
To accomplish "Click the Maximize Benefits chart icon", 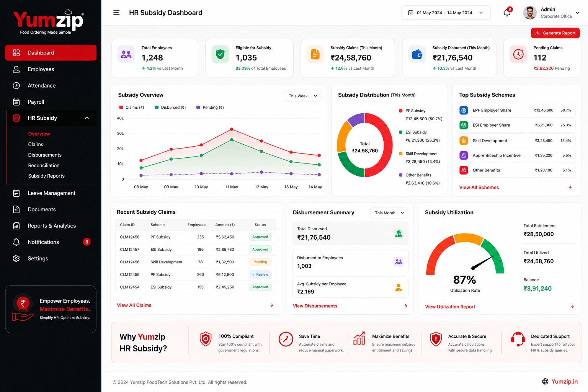I will pyautogui.click(x=359, y=338).
